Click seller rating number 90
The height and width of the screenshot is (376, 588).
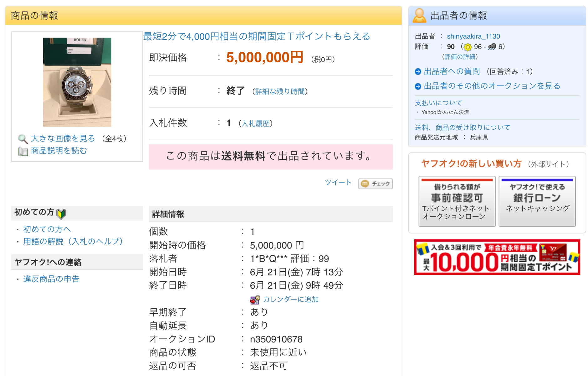[451, 47]
